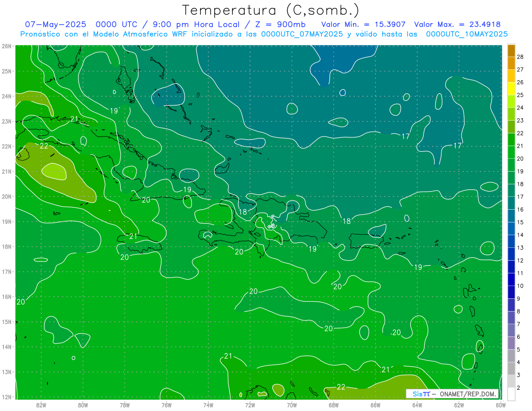
Task: Click yellow swatch between 25 and 26 on scale
Action: point(511,89)
